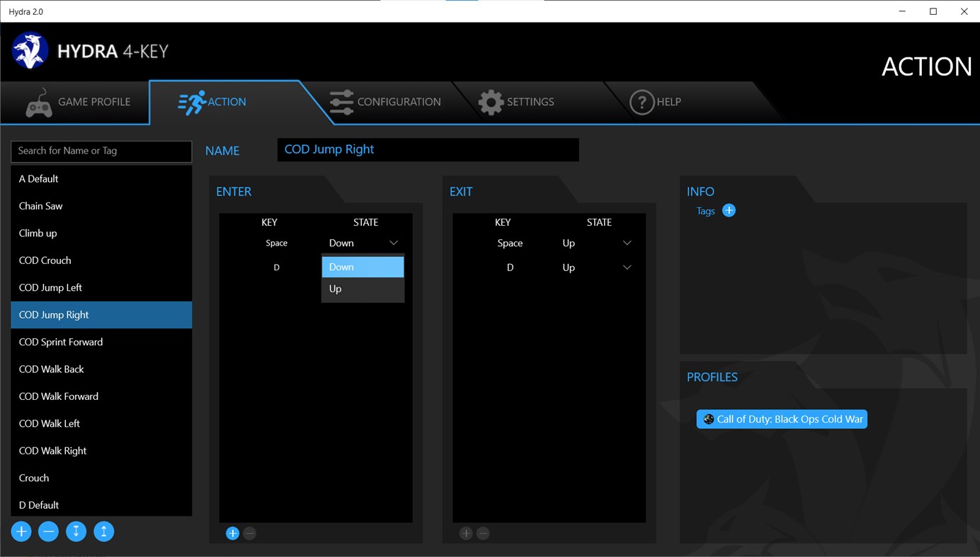980x557 pixels.
Task: Click the Search for Name or Tag field
Action: pyautogui.click(x=101, y=151)
